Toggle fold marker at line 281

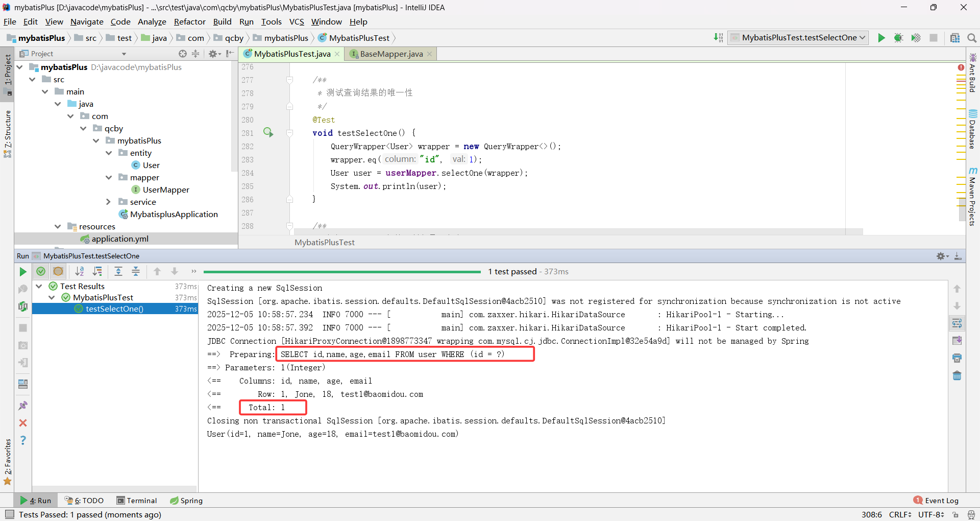pyautogui.click(x=289, y=133)
